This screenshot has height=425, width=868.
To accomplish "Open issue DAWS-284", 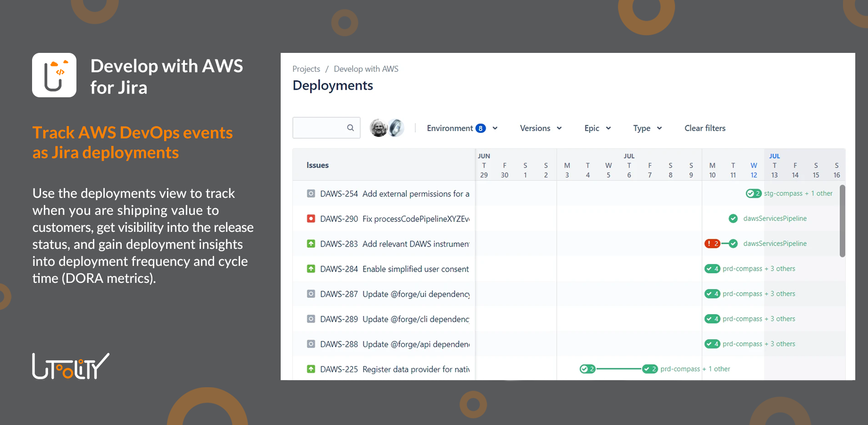I will point(339,269).
